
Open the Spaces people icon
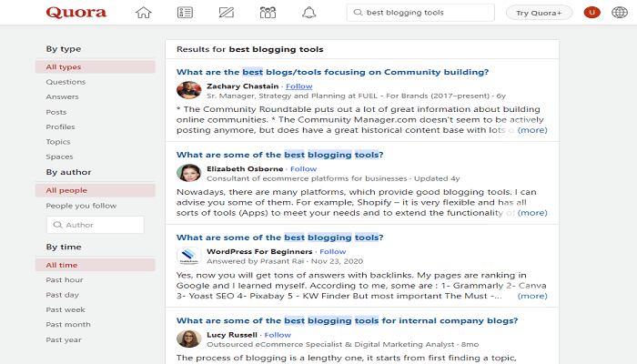(268, 13)
